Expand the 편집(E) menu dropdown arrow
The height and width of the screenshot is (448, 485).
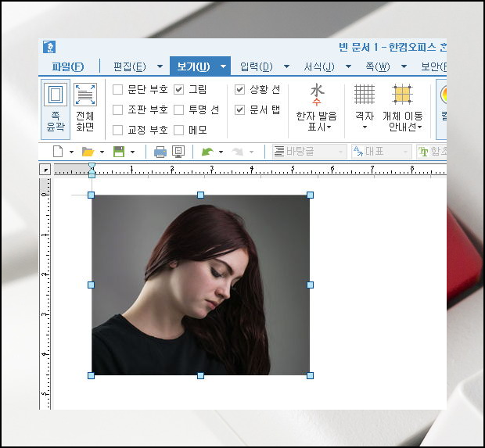tap(160, 66)
